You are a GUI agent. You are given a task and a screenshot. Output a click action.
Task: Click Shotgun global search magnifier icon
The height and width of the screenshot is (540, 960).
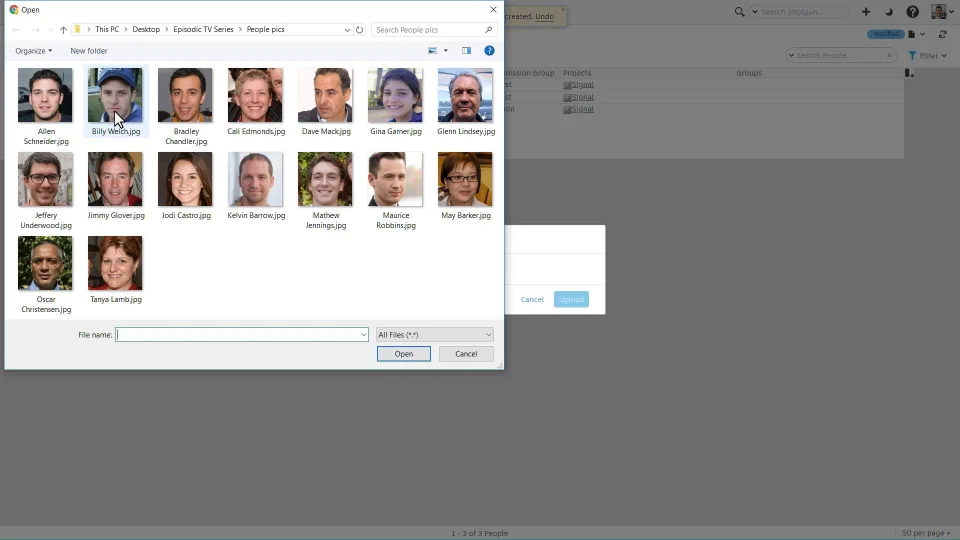[x=739, y=12]
